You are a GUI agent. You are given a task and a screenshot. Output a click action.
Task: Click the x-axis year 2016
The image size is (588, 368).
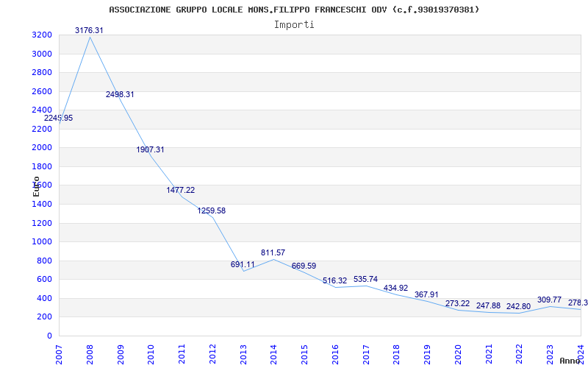click(x=335, y=354)
